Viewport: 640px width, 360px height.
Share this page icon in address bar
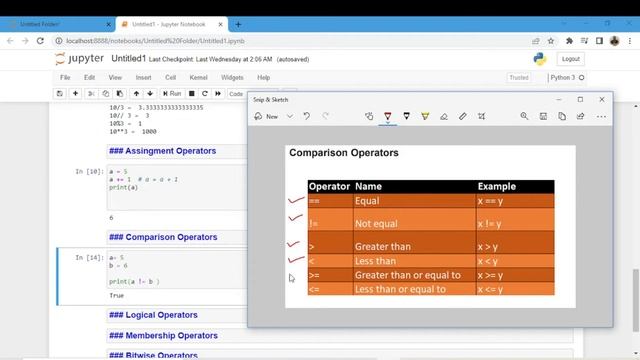coord(536,41)
